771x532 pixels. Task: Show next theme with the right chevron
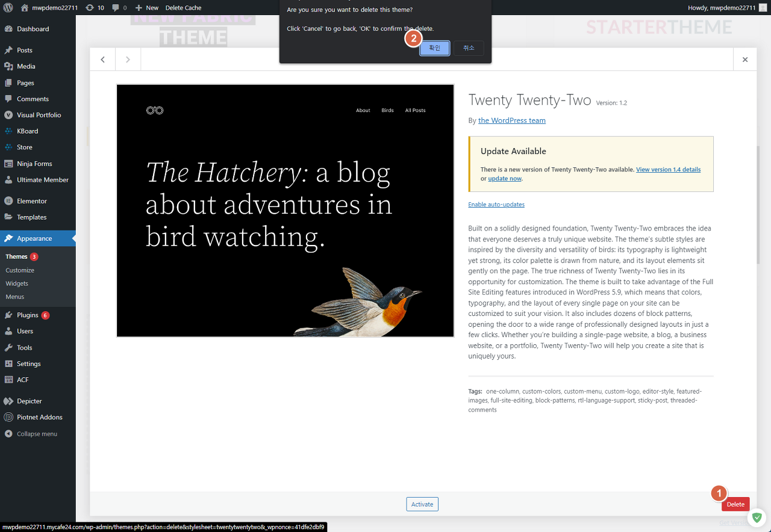[x=128, y=60]
